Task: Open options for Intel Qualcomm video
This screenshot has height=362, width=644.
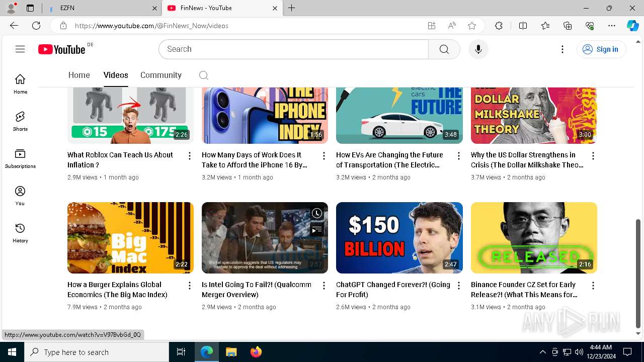Action: (x=324, y=286)
